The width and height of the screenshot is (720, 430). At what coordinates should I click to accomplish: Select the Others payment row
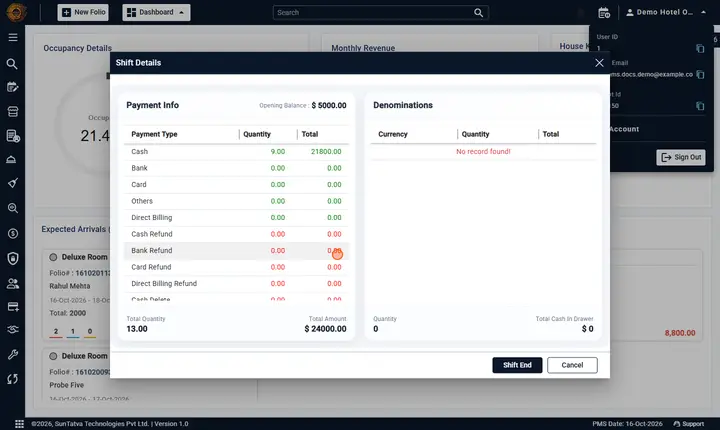[236, 201]
